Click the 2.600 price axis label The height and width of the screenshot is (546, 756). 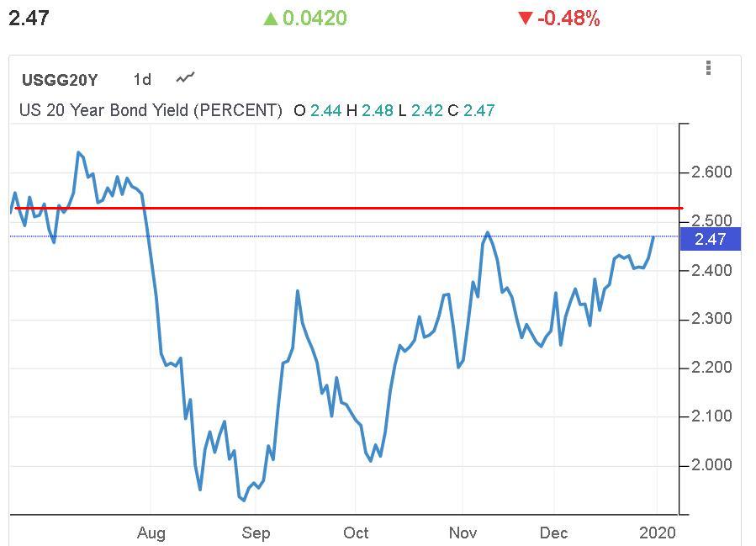tap(711, 172)
